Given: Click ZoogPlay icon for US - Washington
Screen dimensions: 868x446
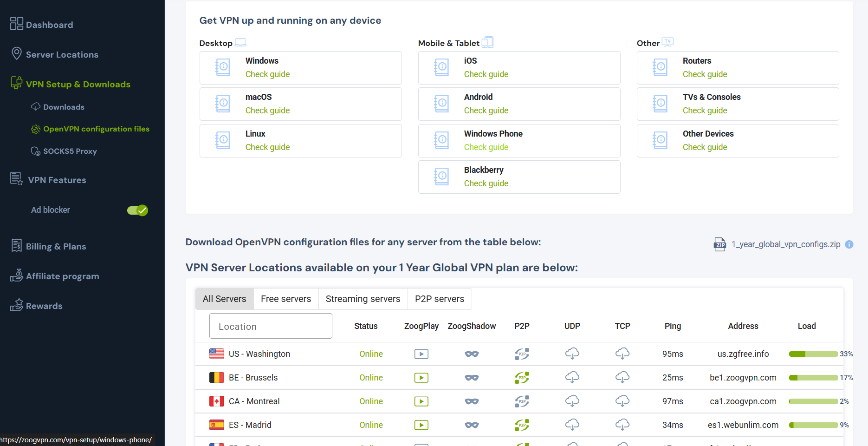Looking at the screenshot, I should coord(421,354).
